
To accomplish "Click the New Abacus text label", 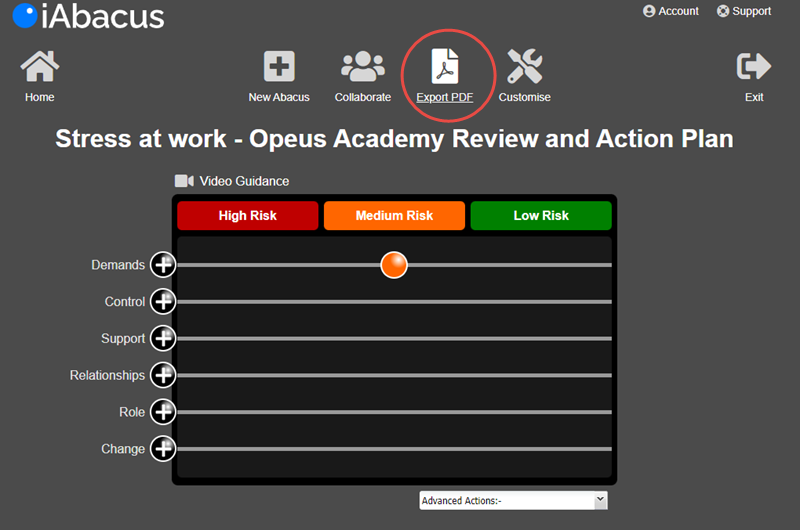I will pyautogui.click(x=279, y=97).
